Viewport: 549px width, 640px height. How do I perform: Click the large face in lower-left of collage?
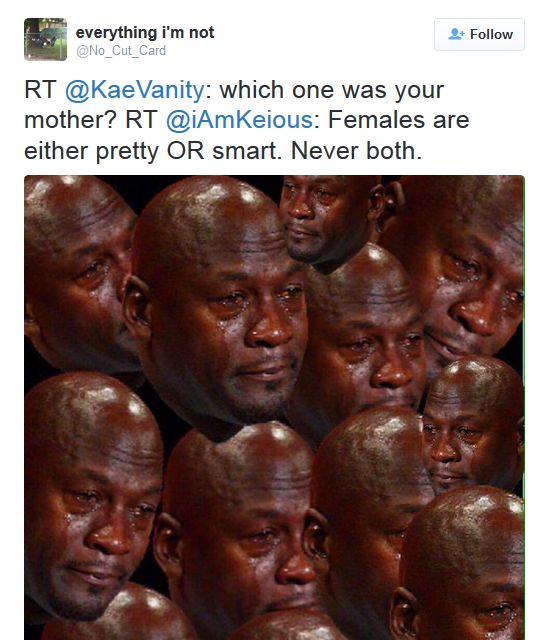click(x=92, y=494)
